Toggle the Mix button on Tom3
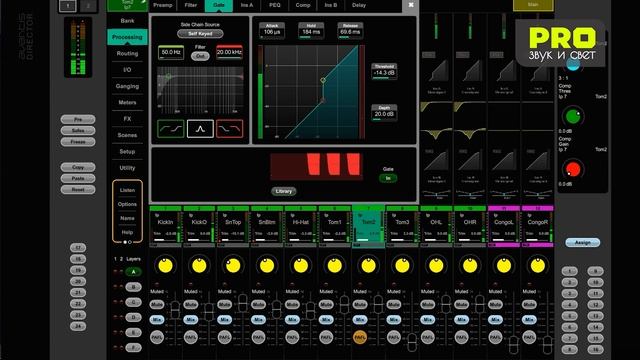Image resolution: width=640 pixels, height=360 pixels. [394, 320]
